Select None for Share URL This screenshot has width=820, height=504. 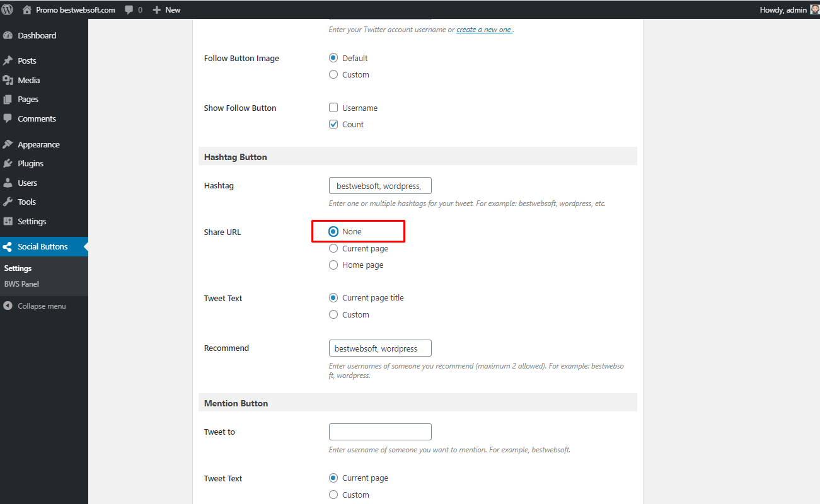click(x=333, y=231)
